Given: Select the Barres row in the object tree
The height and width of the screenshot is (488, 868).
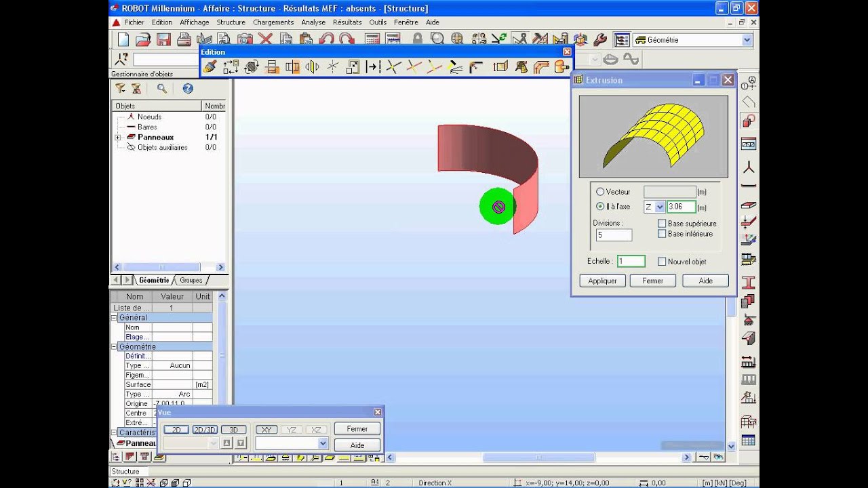Looking at the screenshot, I should [147, 127].
